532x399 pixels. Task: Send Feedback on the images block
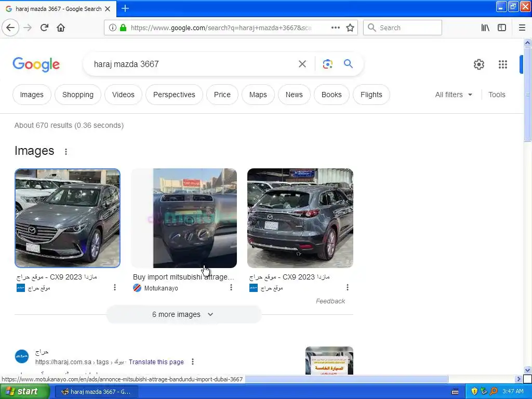[x=330, y=301]
